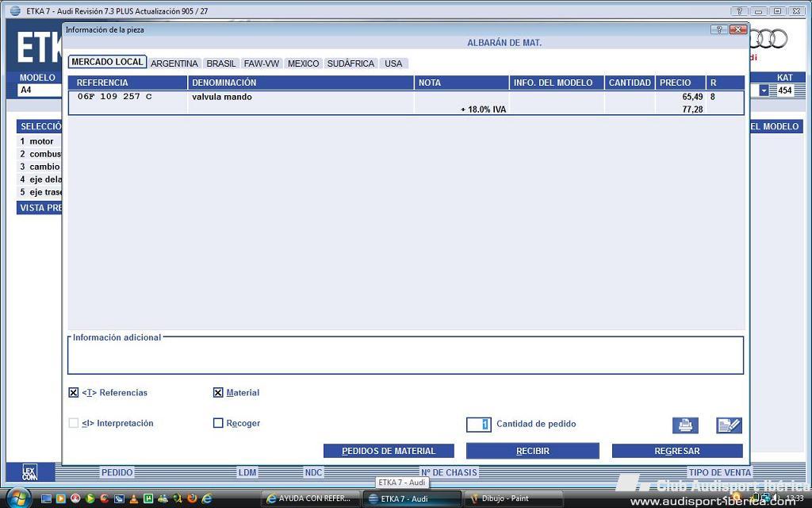This screenshot has height=508, width=812.
Task: Open the Show Desktop quick launch icon
Action: point(46,498)
